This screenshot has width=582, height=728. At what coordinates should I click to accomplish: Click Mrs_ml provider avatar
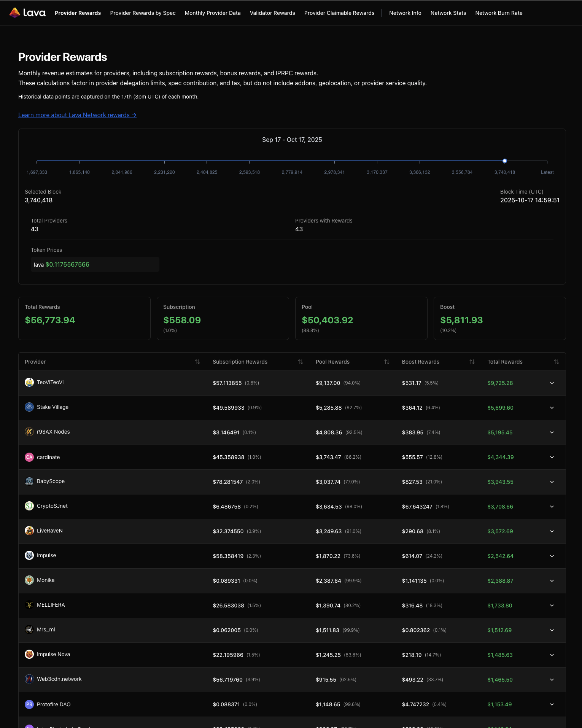[x=29, y=629]
